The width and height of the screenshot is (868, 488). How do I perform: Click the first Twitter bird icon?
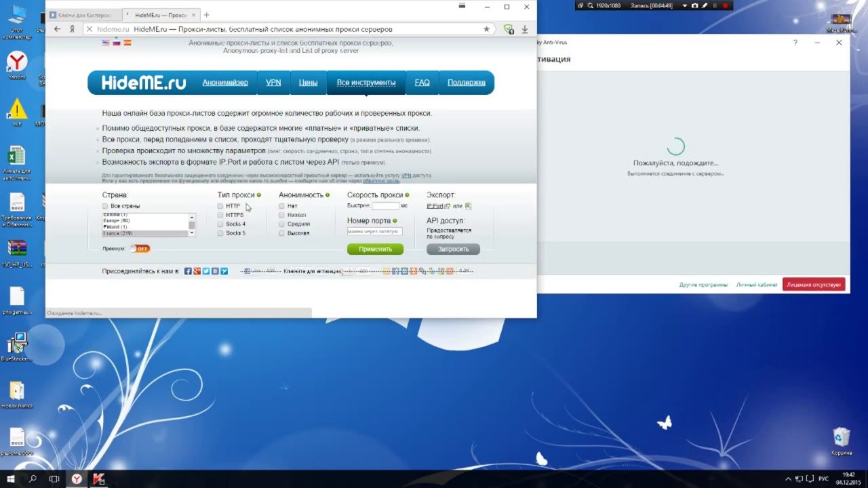206,271
